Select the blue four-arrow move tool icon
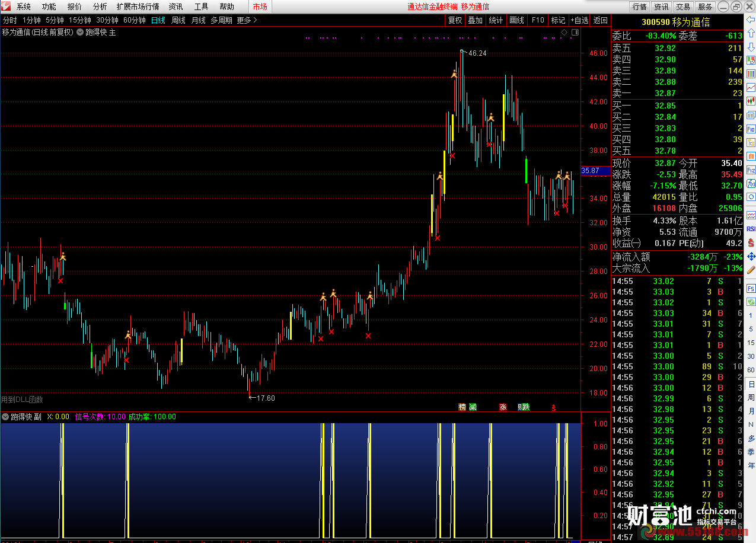The image size is (756, 543). [751, 256]
